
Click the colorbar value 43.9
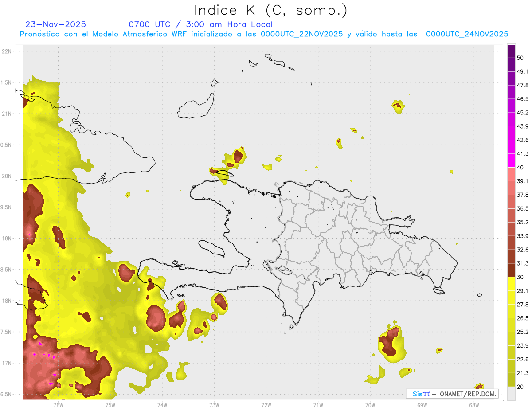click(x=523, y=126)
